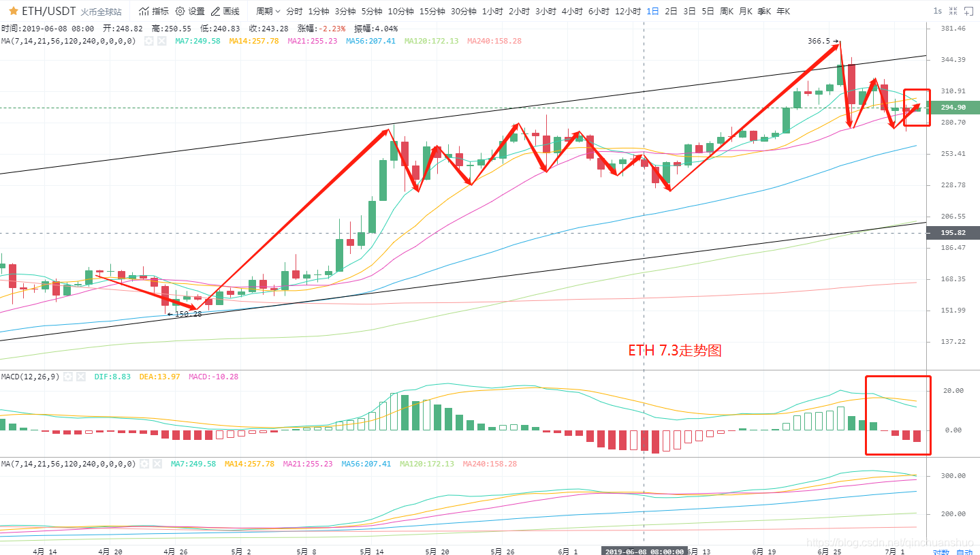
Task: Open settings gear of bottom MA sub-chart
Action: coord(144,464)
